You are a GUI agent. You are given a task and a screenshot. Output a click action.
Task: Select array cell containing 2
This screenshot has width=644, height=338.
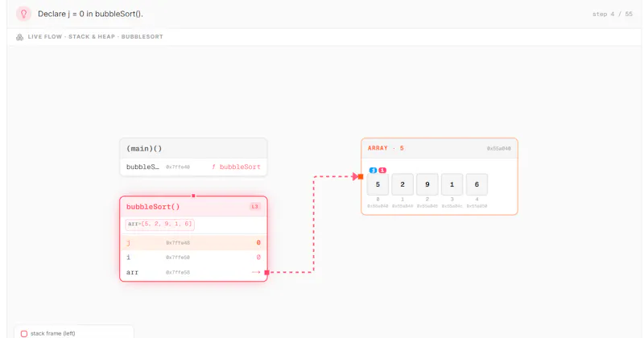point(402,184)
